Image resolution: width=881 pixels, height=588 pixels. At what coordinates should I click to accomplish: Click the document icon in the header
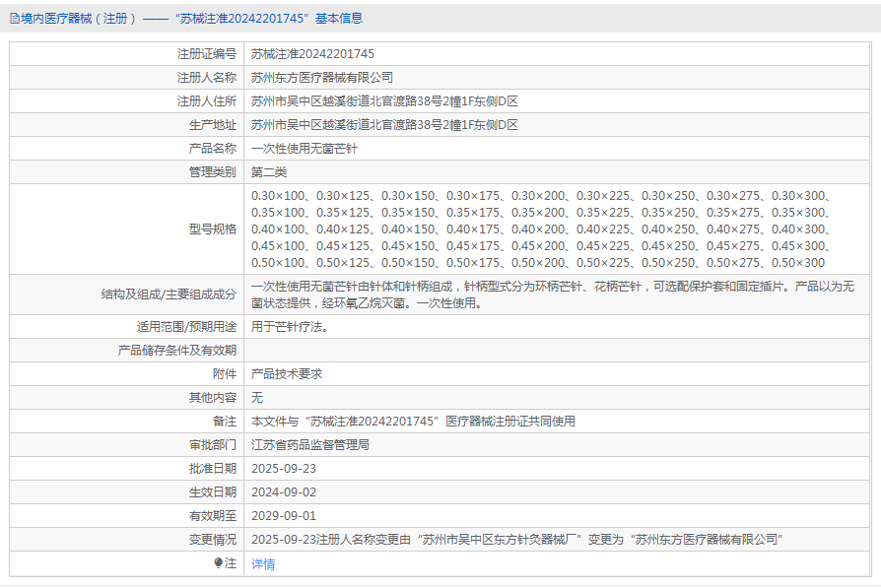(15, 19)
